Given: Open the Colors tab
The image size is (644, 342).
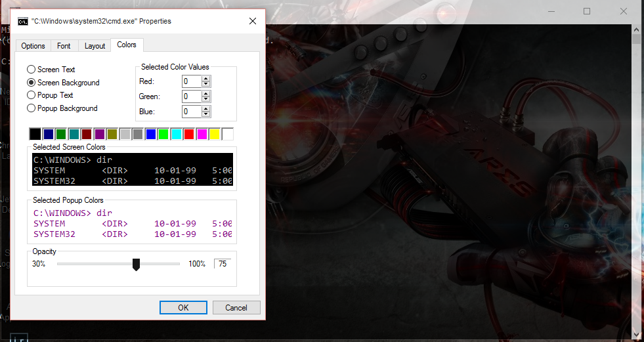Looking at the screenshot, I should pos(127,45).
